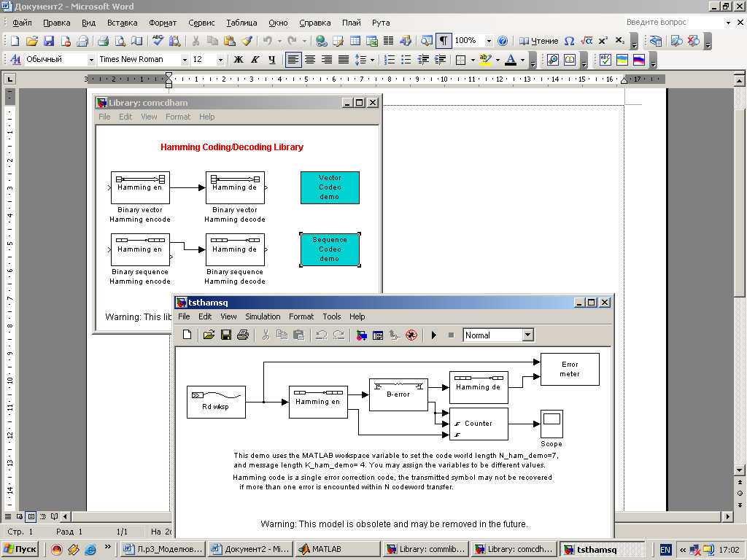Start a numbered list
This screenshot has height=560, width=747.
390,60
